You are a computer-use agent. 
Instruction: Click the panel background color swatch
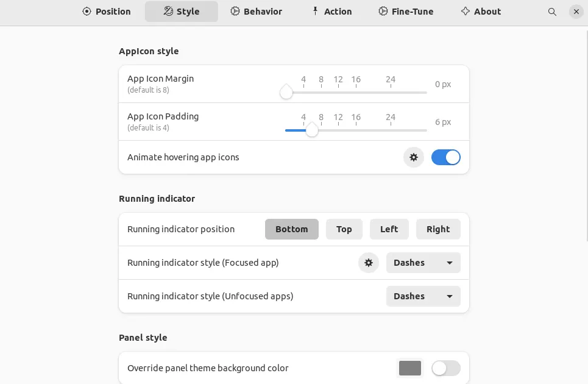[410, 368]
